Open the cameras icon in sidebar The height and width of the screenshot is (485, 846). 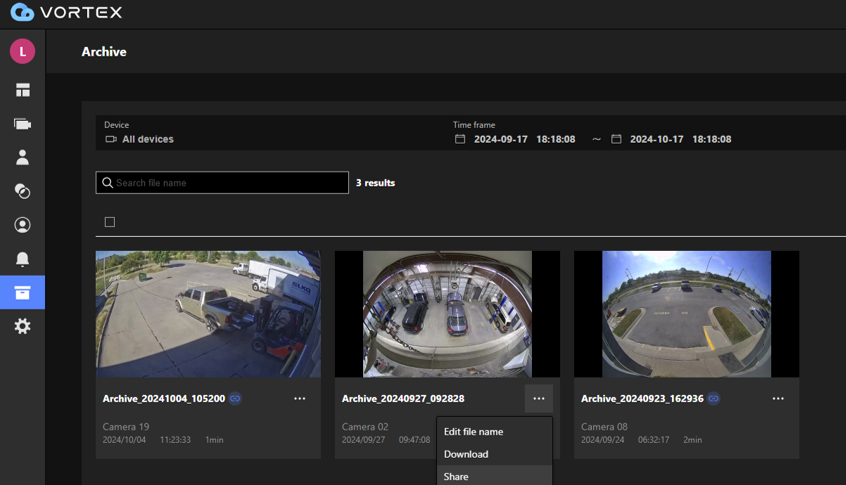coord(22,124)
